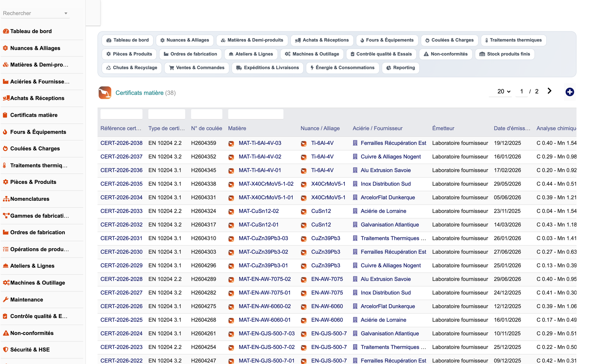The image size is (589, 364).
Task: Click heat number H2604317 cell
Action: pyautogui.click(x=203, y=225)
